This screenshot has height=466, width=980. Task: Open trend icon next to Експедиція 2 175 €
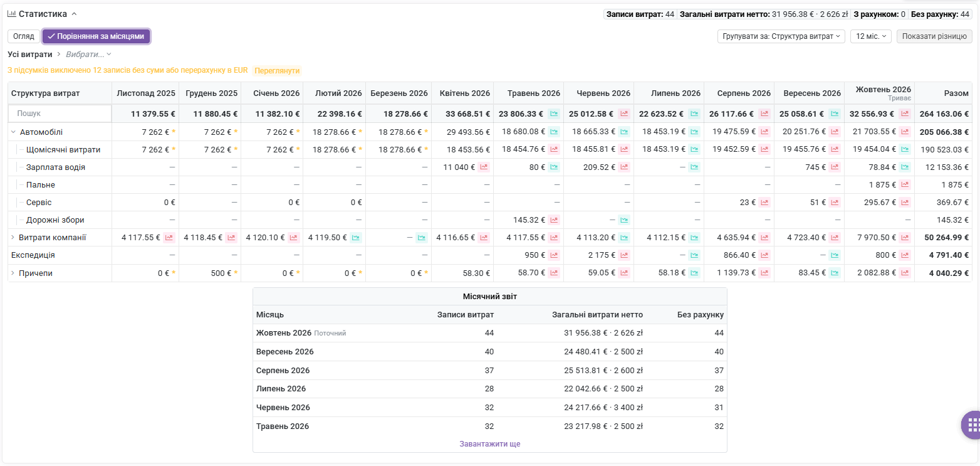coord(624,255)
